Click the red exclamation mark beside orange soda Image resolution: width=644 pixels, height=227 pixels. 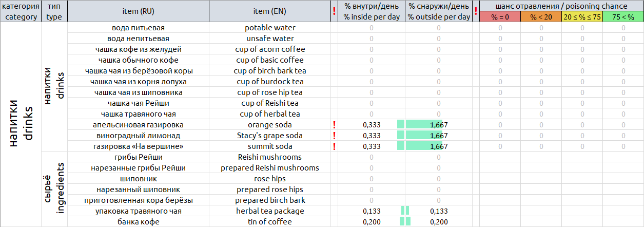pyautogui.click(x=335, y=125)
